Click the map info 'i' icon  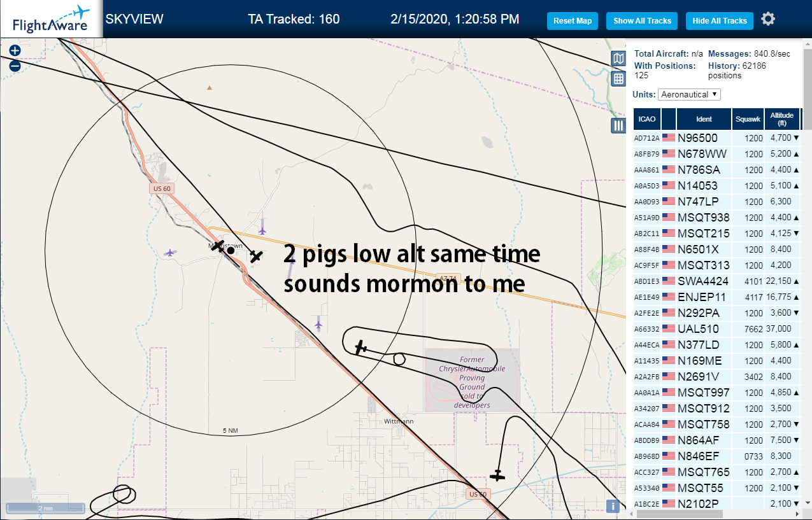tap(613, 507)
